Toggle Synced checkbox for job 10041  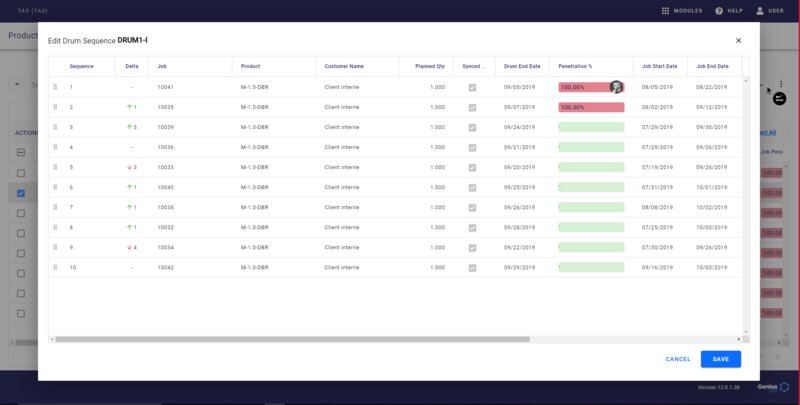(x=473, y=87)
